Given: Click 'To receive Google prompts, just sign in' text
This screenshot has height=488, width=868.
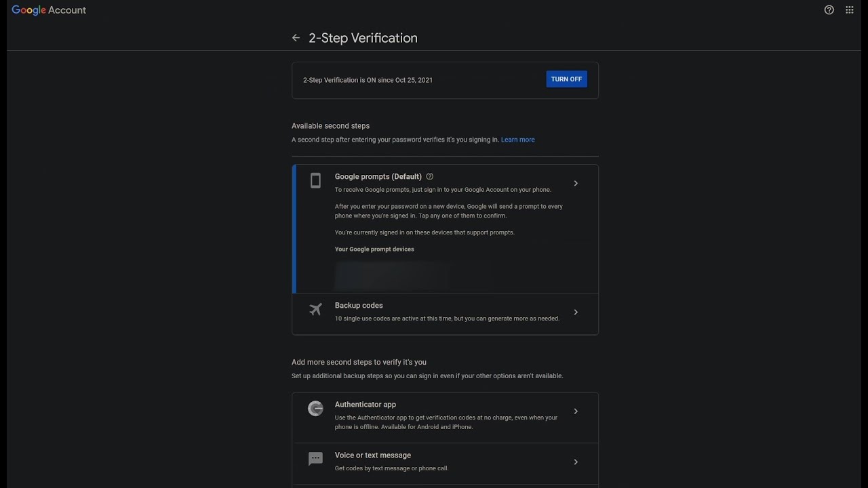Looking at the screenshot, I should (x=443, y=190).
